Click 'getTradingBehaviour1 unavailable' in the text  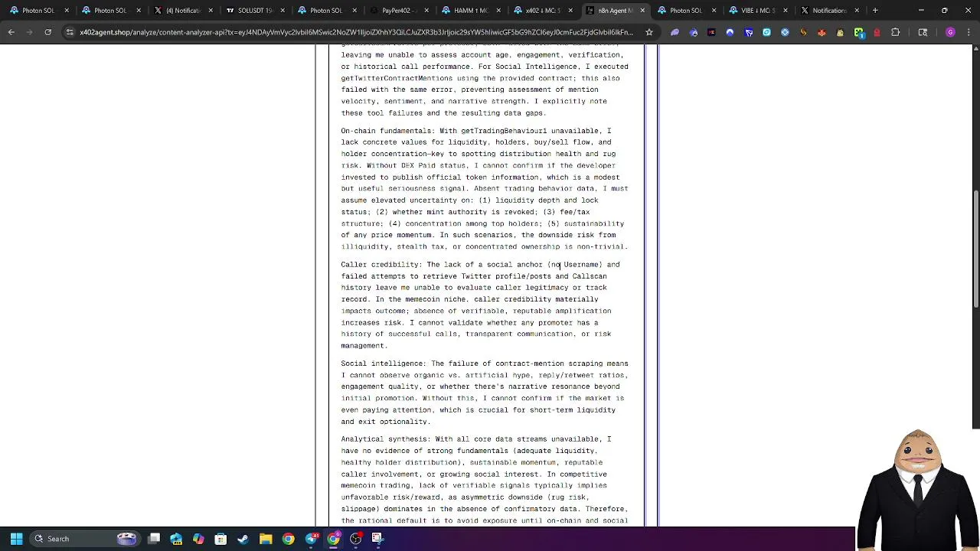click(x=531, y=131)
